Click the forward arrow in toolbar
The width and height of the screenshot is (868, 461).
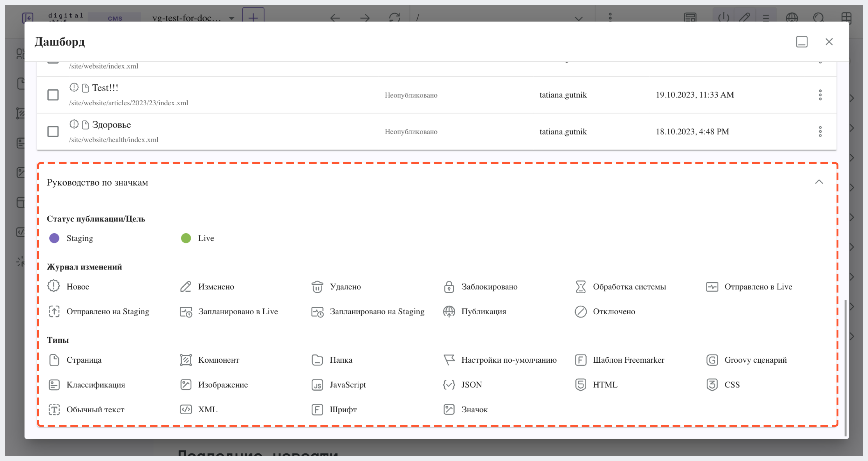[365, 17]
